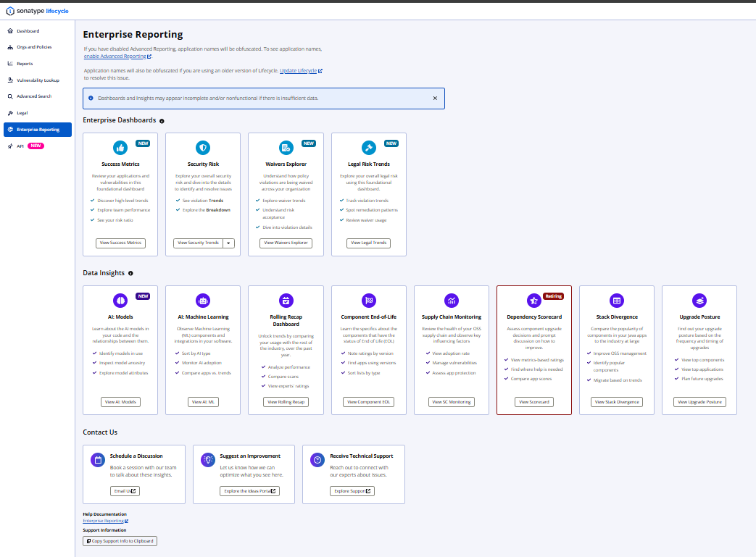The image size is (756, 557).
Task: Click the AI: Machine Learning robot icon
Action: click(203, 301)
